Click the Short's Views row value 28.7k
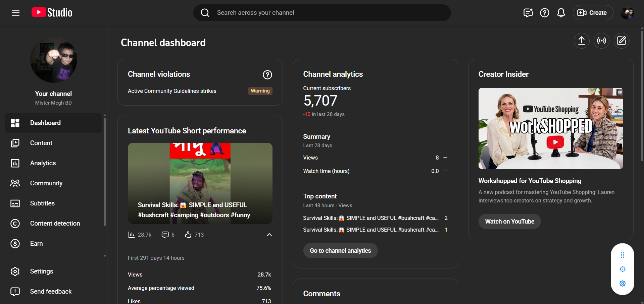This screenshot has width=644, height=304. click(264, 275)
